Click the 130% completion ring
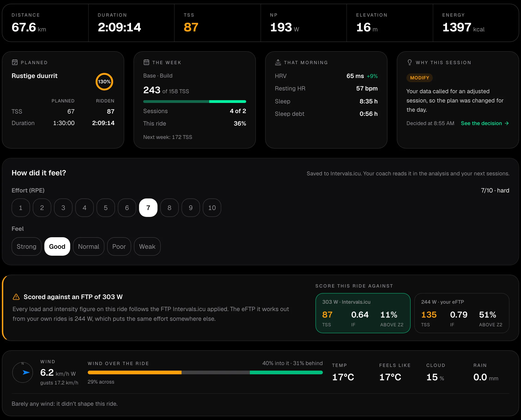The height and width of the screenshot is (420, 521). [104, 81]
